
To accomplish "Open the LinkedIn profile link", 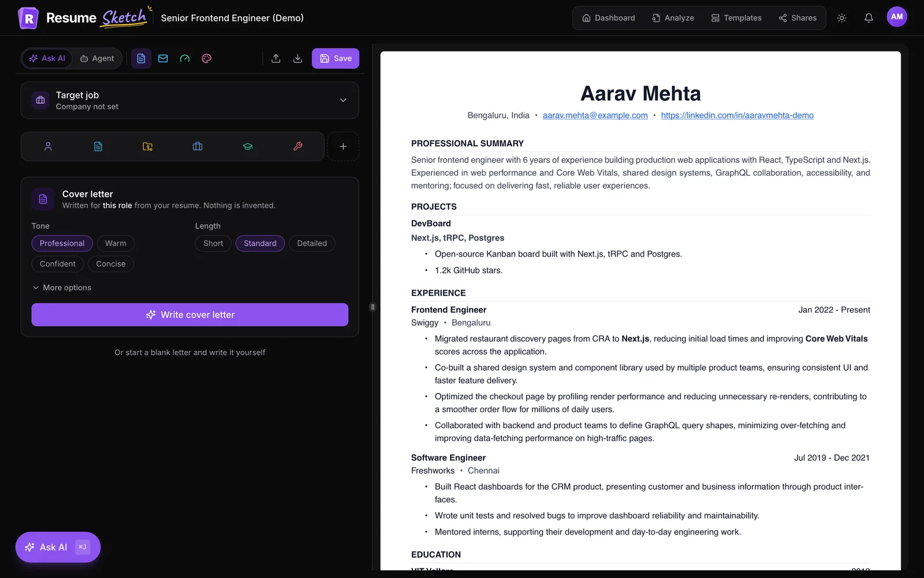I will pos(737,116).
